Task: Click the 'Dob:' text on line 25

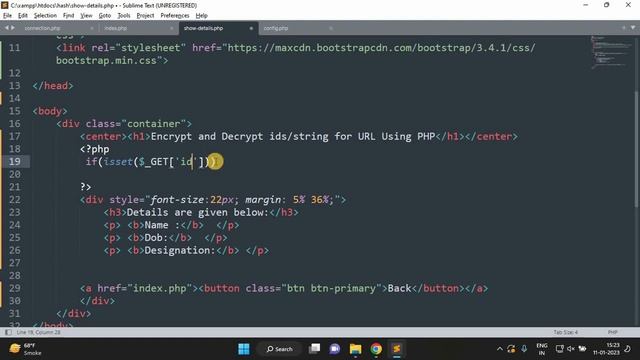Action: pyautogui.click(x=156, y=238)
